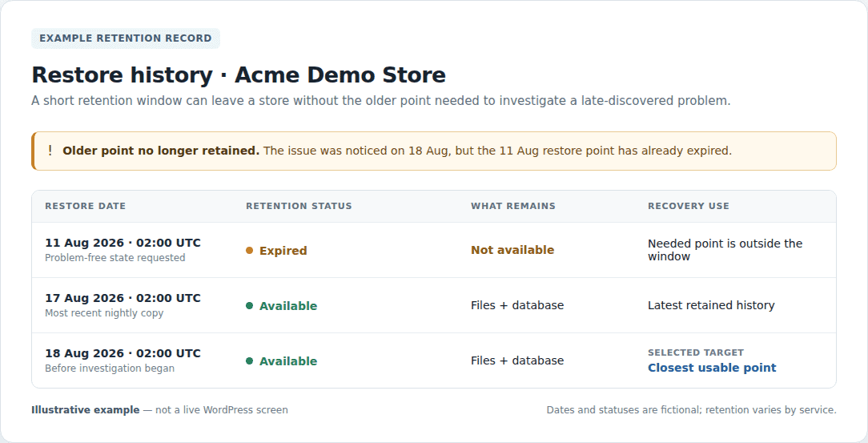The image size is (868, 443).
Task: Click the Not available text
Action: 512,250
